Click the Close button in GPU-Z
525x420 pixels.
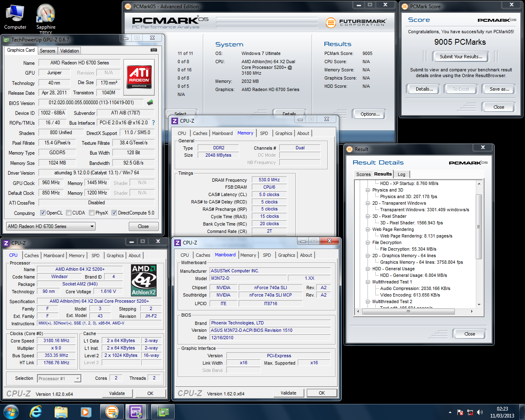click(143, 226)
